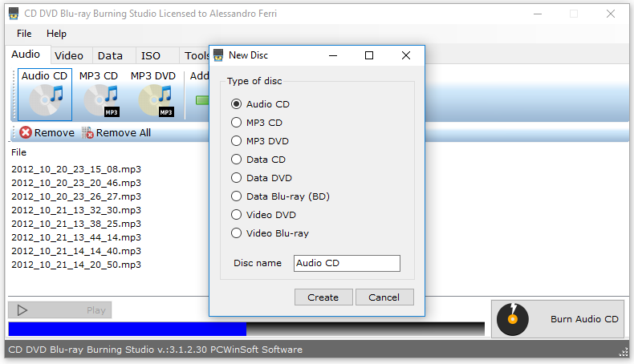Click the New Disc dialog title icon
The height and width of the screenshot is (364, 634).
[x=217, y=55]
